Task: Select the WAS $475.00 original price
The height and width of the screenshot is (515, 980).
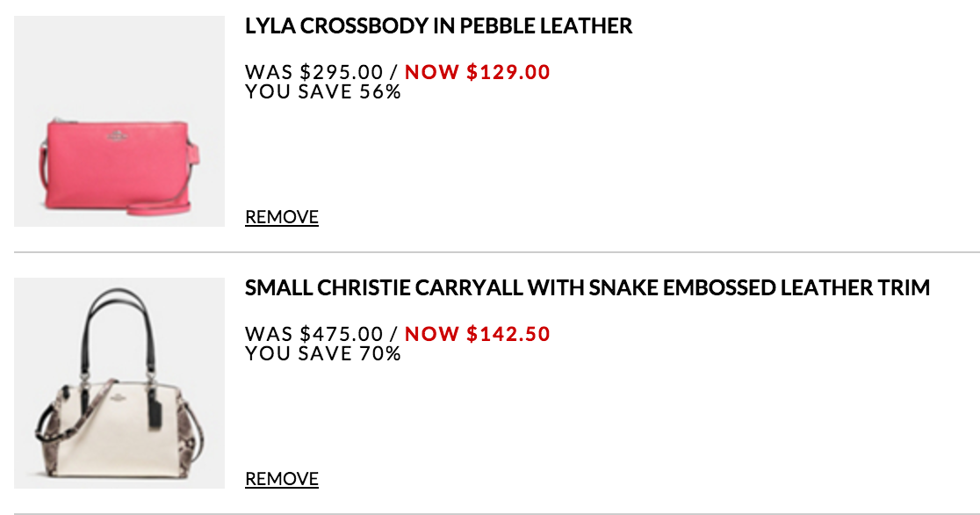Action: [313, 334]
